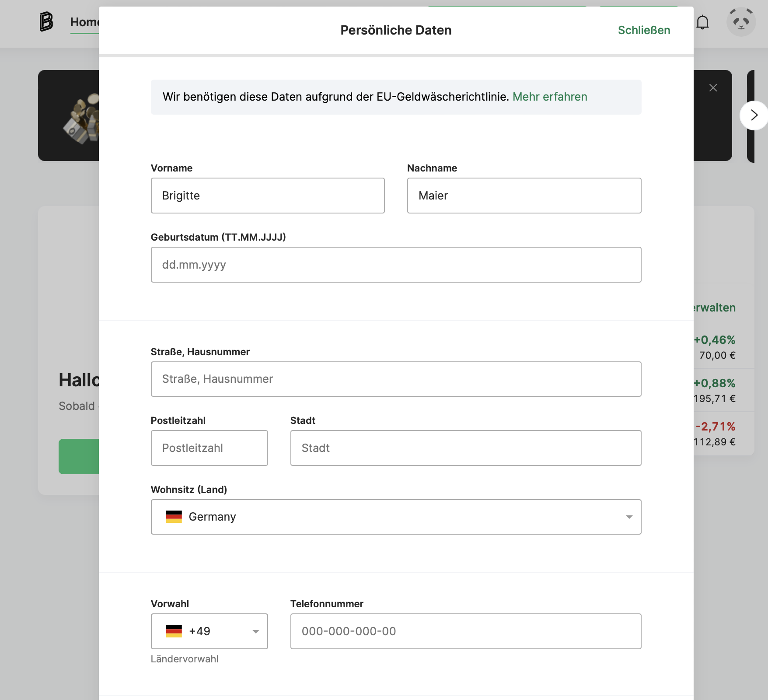The height and width of the screenshot is (700, 768).
Task: Open the Mehr erfahren link
Action: (x=550, y=97)
